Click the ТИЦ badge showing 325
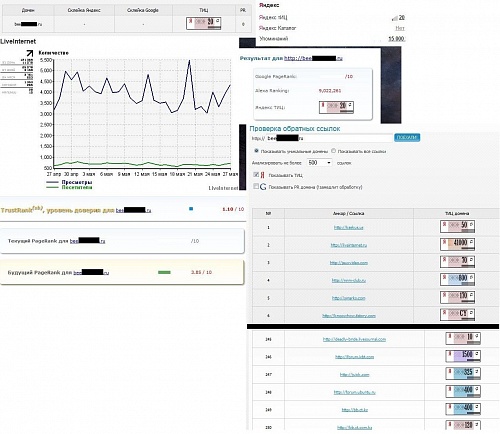 click(463, 374)
